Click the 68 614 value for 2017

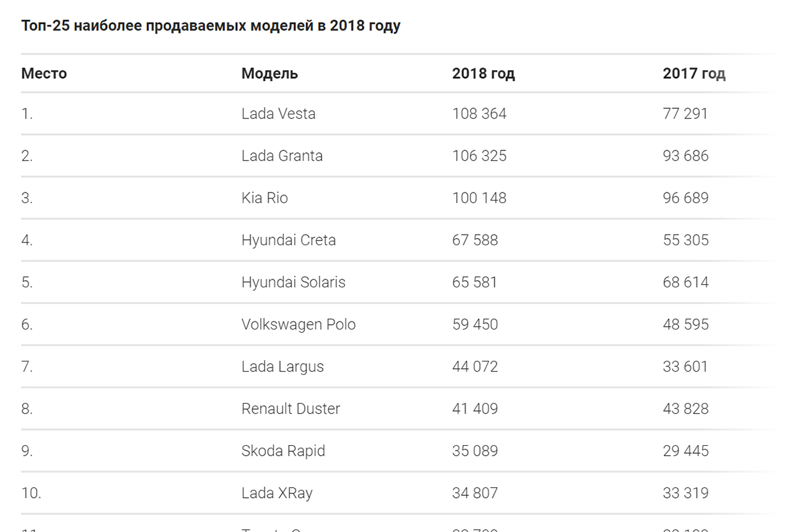[x=686, y=282]
